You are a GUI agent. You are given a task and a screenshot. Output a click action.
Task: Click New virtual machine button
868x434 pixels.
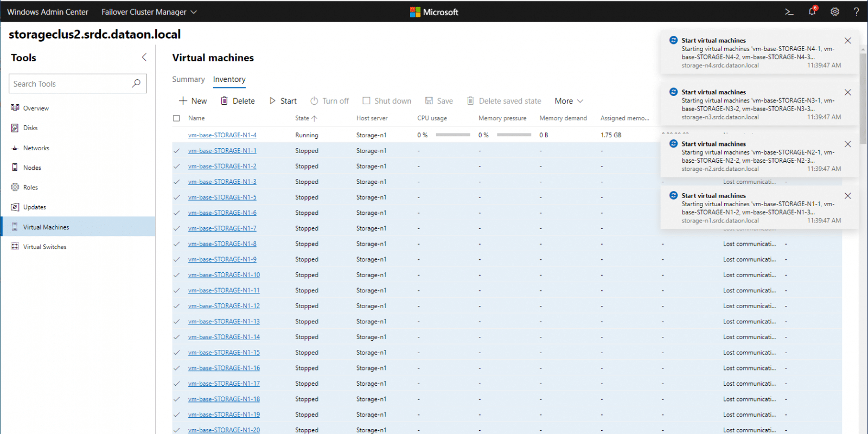tap(193, 101)
